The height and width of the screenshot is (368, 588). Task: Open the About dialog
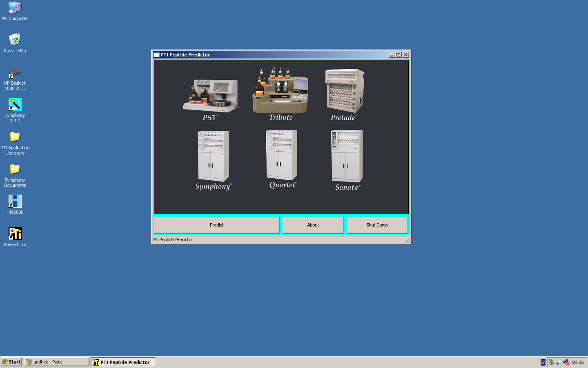[x=313, y=224]
